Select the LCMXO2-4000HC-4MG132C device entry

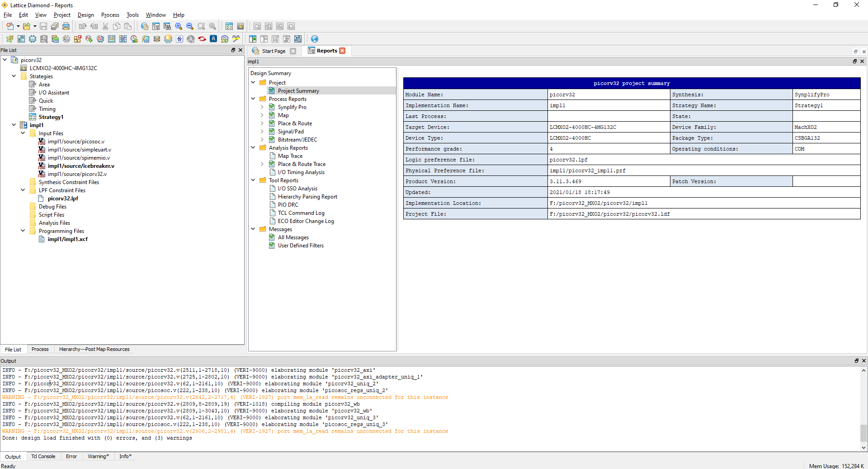63,68
